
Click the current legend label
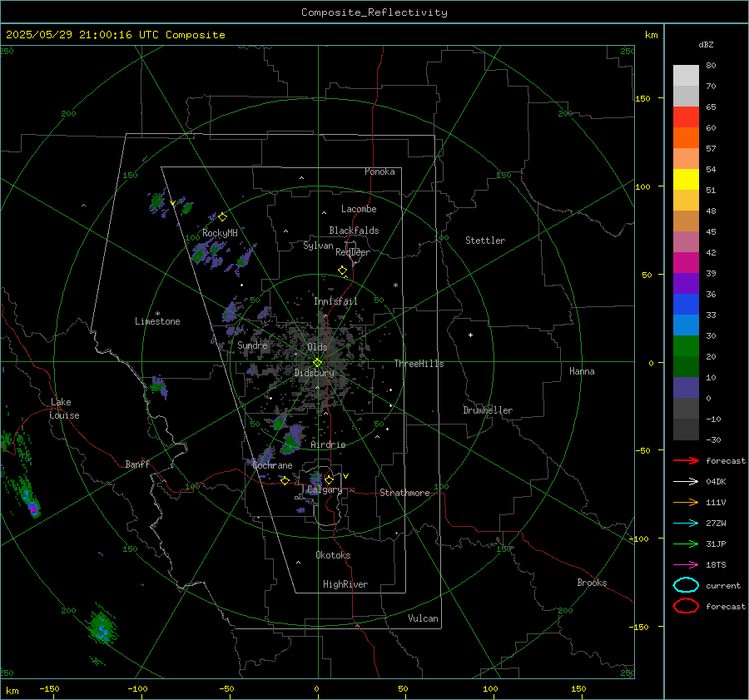click(x=722, y=585)
